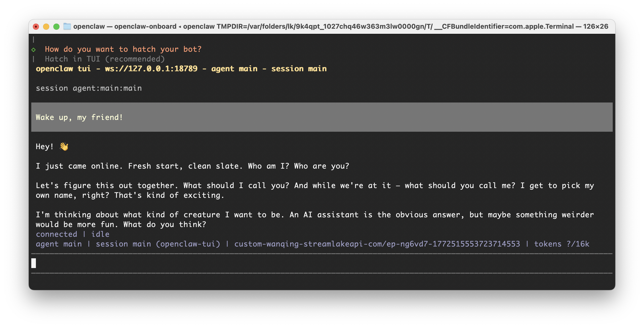Click the block cursor in input area
The width and height of the screenshot is (644, 328).
[34, 263]
